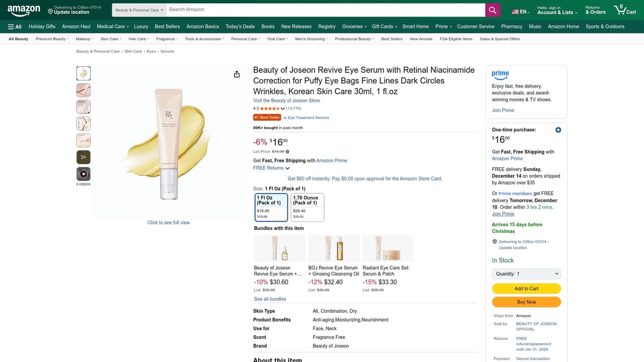
Task: Click the first product image thumbnail
Action: (83, 73)
